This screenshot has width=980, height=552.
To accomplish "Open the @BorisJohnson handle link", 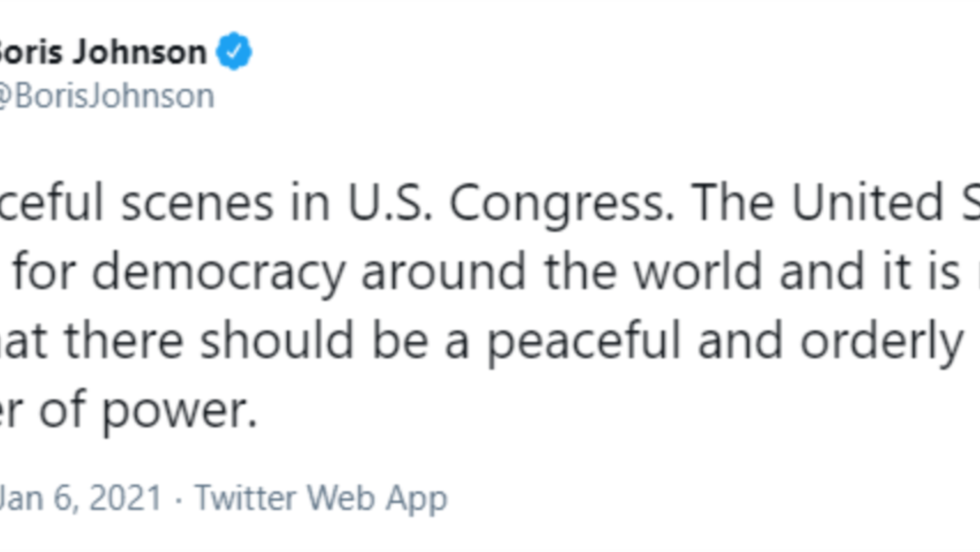I will coord(106,96).
